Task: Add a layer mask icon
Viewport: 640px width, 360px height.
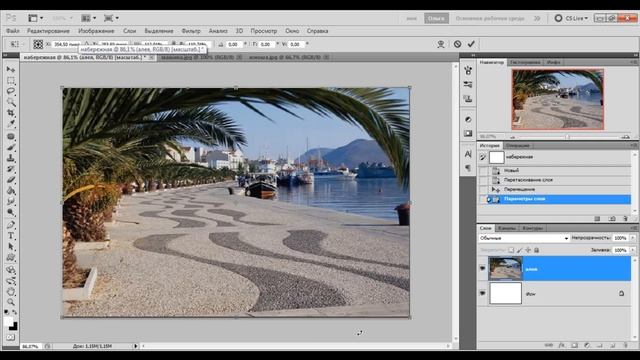Action: [x=574, y=345]
